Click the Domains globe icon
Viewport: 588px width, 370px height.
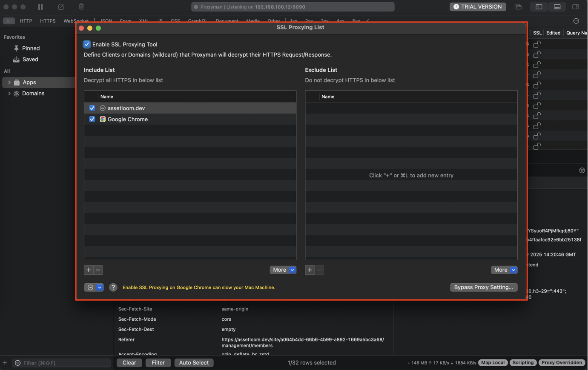pyautogui.click(x=17, y=94)
